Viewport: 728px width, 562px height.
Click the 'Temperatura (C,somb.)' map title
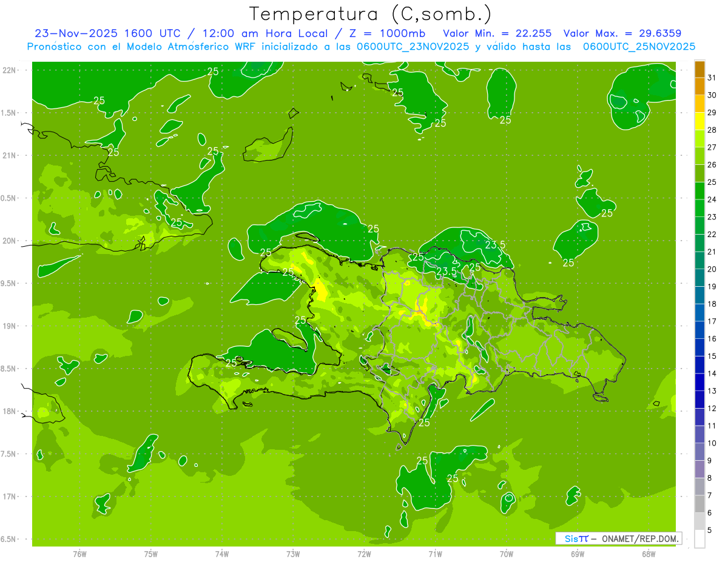click(x=369, y=14)
